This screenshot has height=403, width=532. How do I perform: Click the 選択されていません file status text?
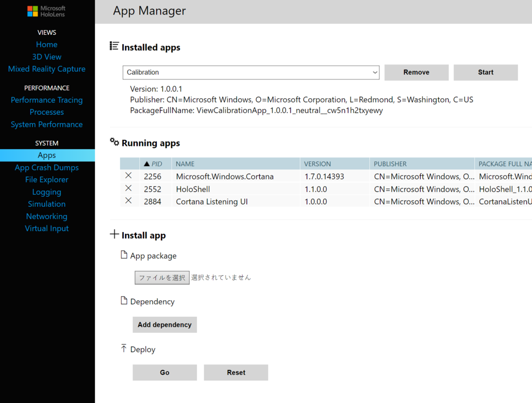220,277
